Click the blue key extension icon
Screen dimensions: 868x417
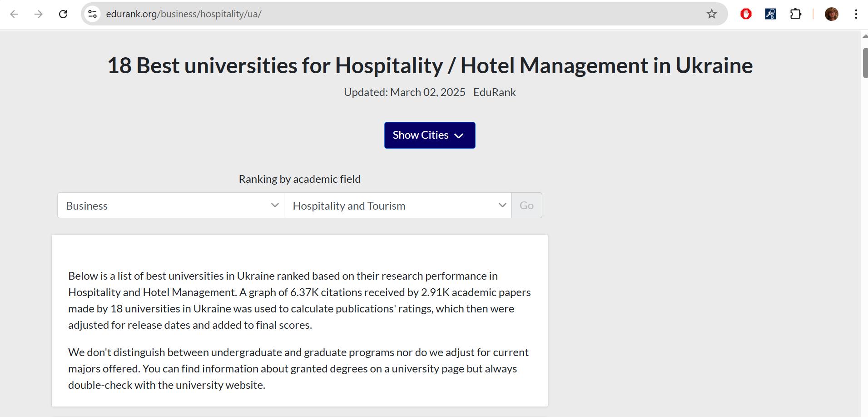(x=770, y=14)
